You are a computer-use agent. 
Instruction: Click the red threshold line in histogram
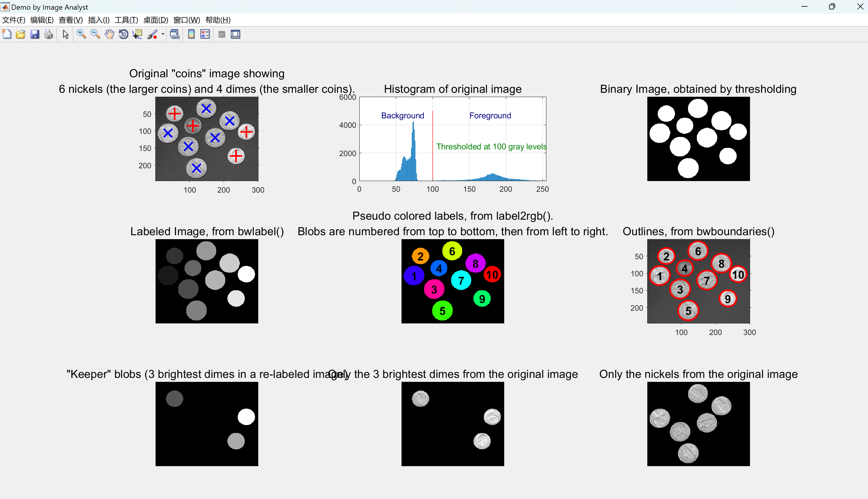click(432, 147)
